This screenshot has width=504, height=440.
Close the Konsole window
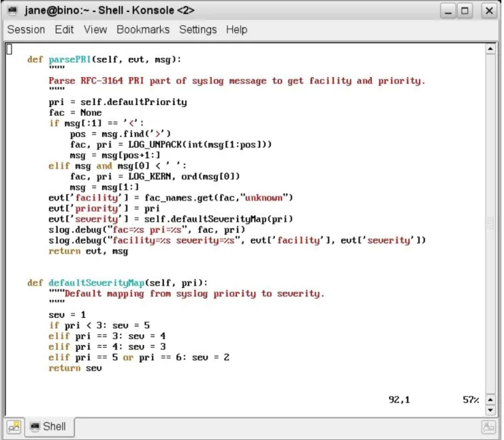pyautogui.click(x=489, y=11)
